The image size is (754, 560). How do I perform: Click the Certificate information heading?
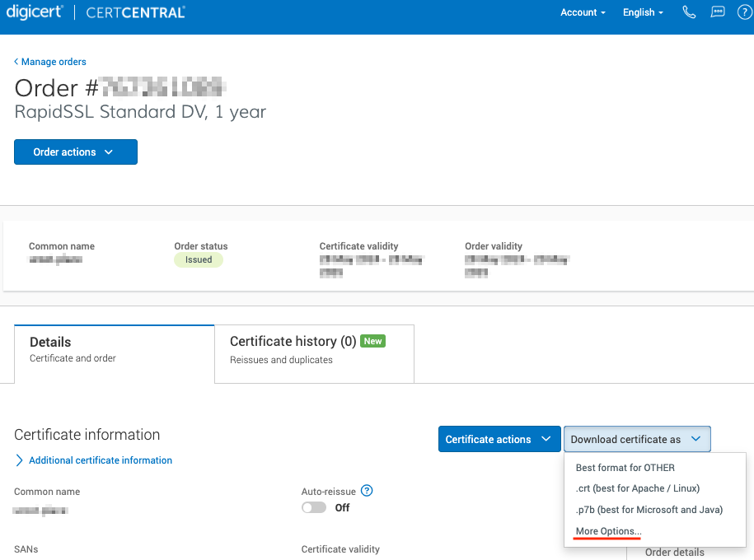point(87,435)
